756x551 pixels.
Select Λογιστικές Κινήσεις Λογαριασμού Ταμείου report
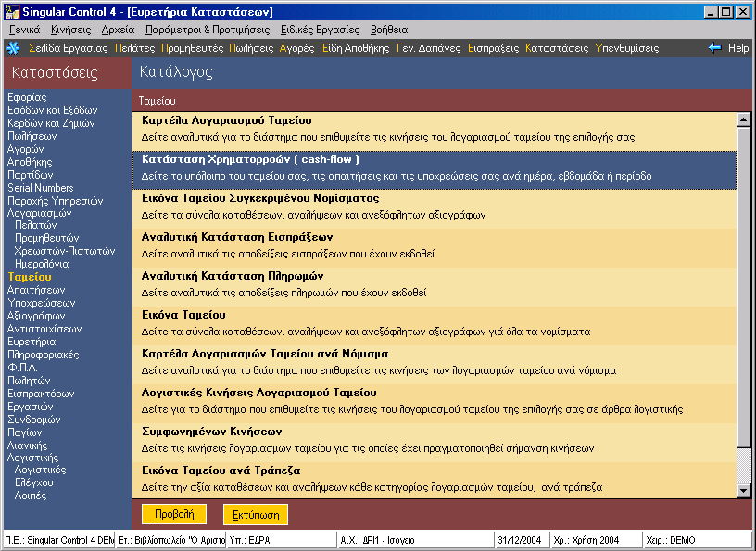point(435,404)
